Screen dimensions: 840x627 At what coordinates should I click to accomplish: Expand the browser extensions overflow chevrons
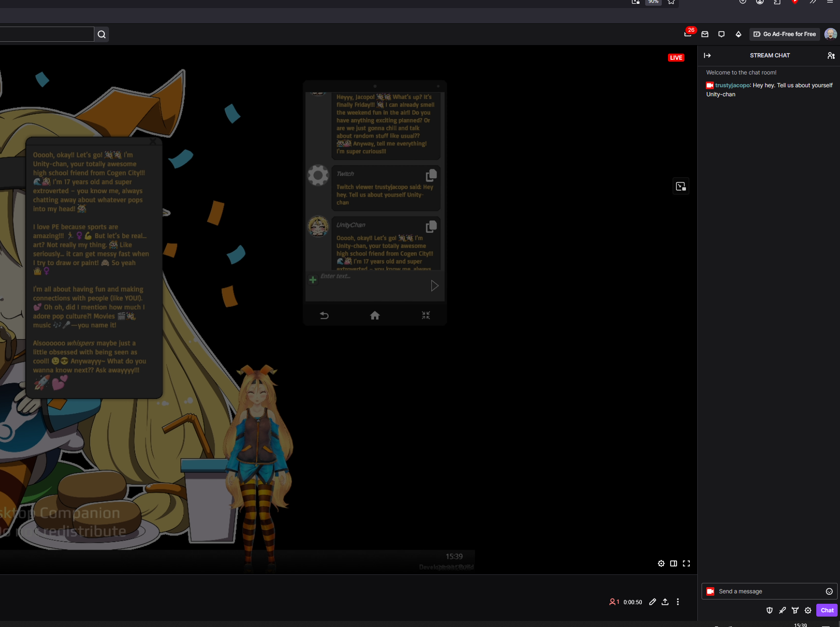pyautogui.click(x=813, y=2)
